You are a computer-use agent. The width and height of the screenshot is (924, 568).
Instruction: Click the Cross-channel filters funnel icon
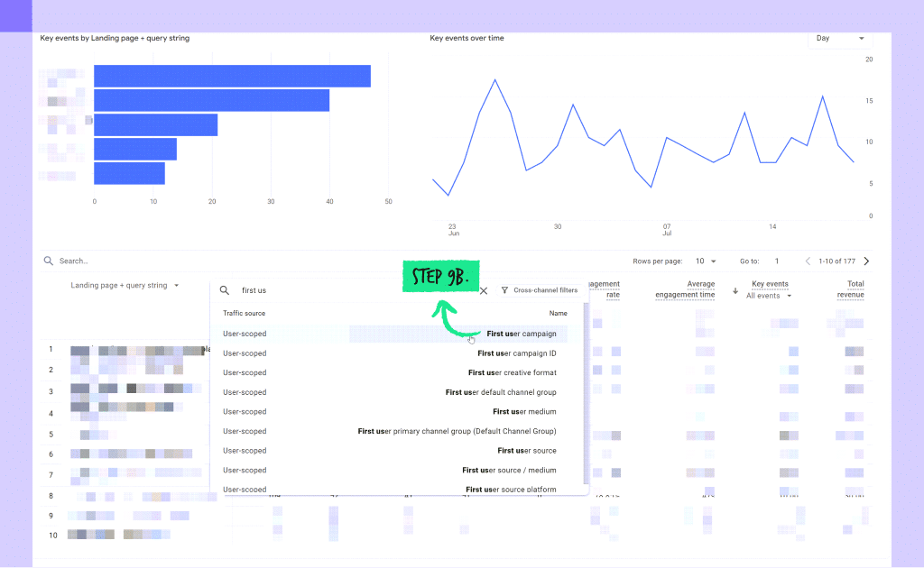coord(505,290)
